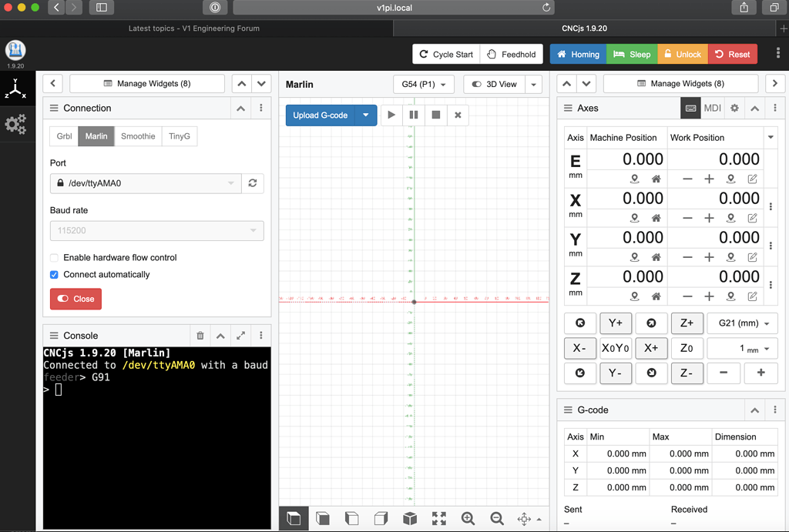Click the play G-code button
789x532 pixels.
pos(391,115)
